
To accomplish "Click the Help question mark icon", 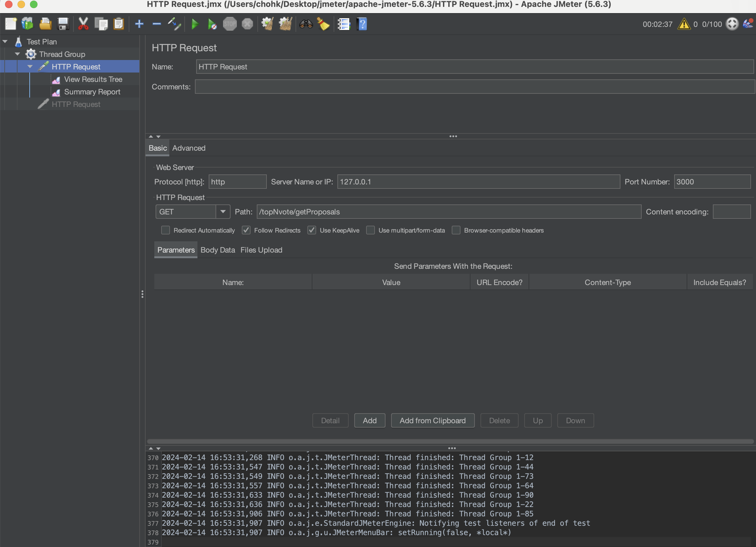I will point(362,24).
